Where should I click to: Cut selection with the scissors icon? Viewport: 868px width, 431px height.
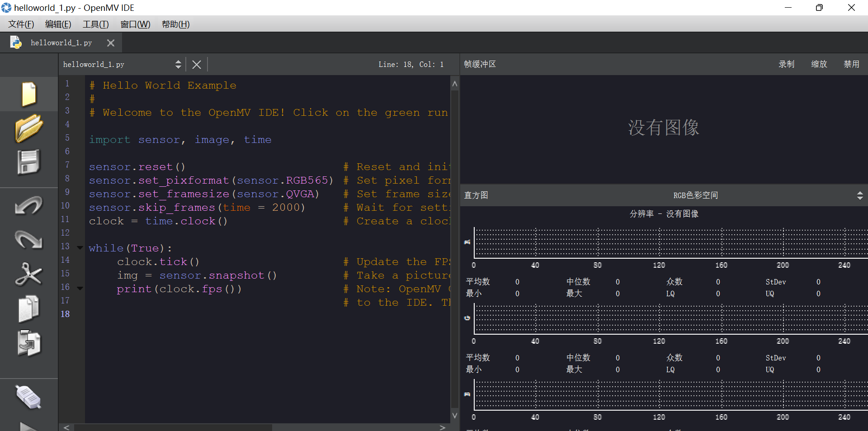29,274
